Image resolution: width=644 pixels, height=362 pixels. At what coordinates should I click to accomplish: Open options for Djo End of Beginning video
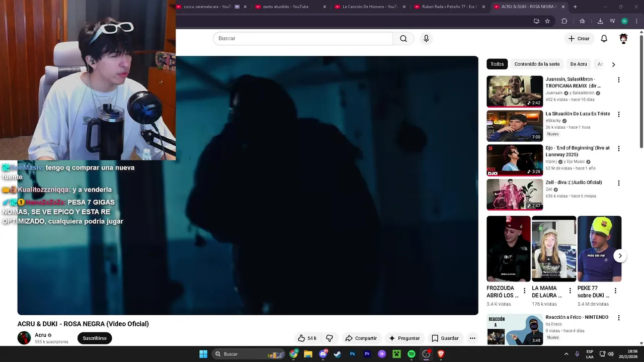tap(619, 149)
